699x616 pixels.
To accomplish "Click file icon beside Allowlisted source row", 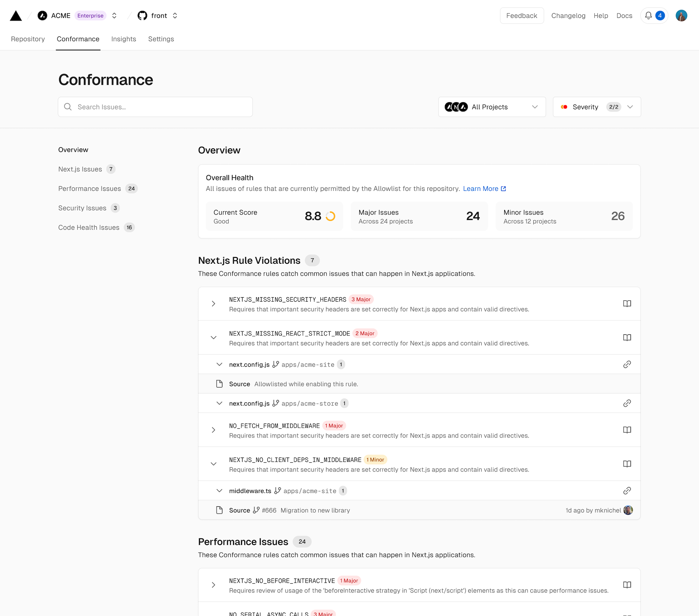I will point(219,384).
